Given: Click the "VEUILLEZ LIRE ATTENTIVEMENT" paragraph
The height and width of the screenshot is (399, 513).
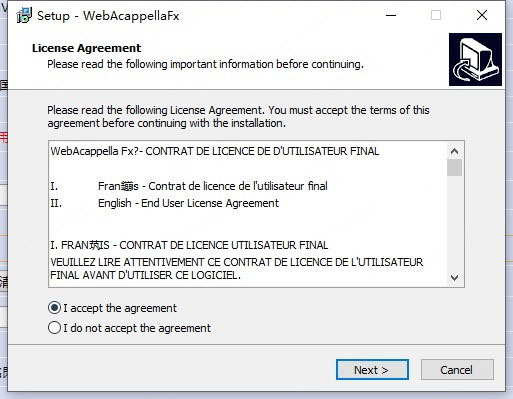Looking at the screenshot, I should click(237, 268).
